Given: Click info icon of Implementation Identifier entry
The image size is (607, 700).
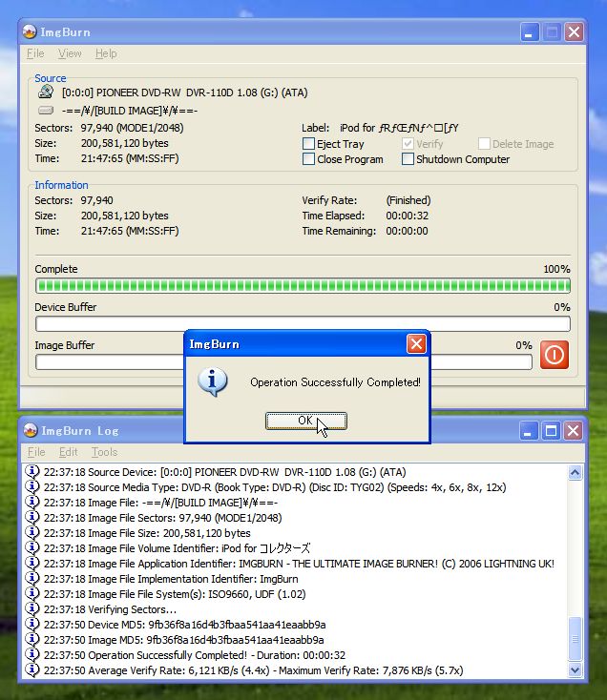Looking at the screenshot, I should [x=32, y=578].
